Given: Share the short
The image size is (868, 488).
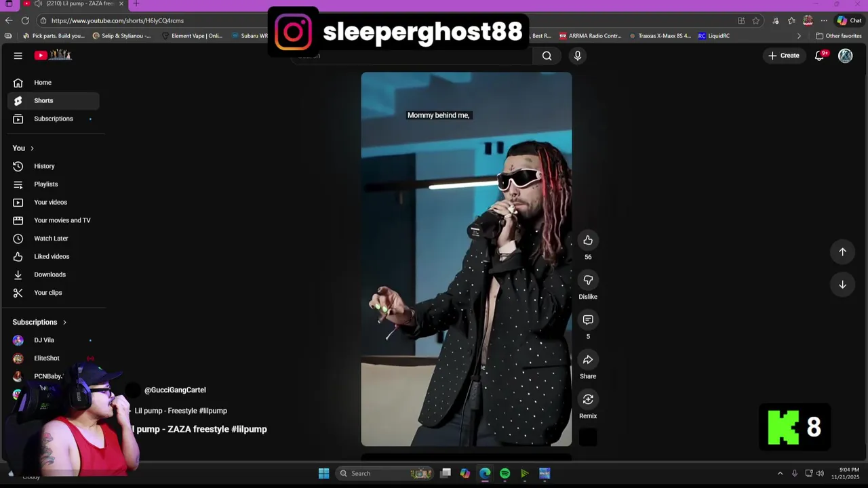Looking at the screenshot, I should pos(588,360).
